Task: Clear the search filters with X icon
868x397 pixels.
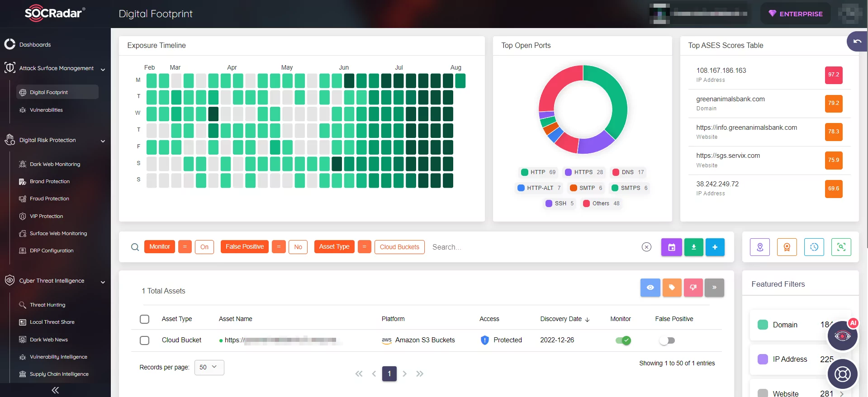Action: coord(646,247)
